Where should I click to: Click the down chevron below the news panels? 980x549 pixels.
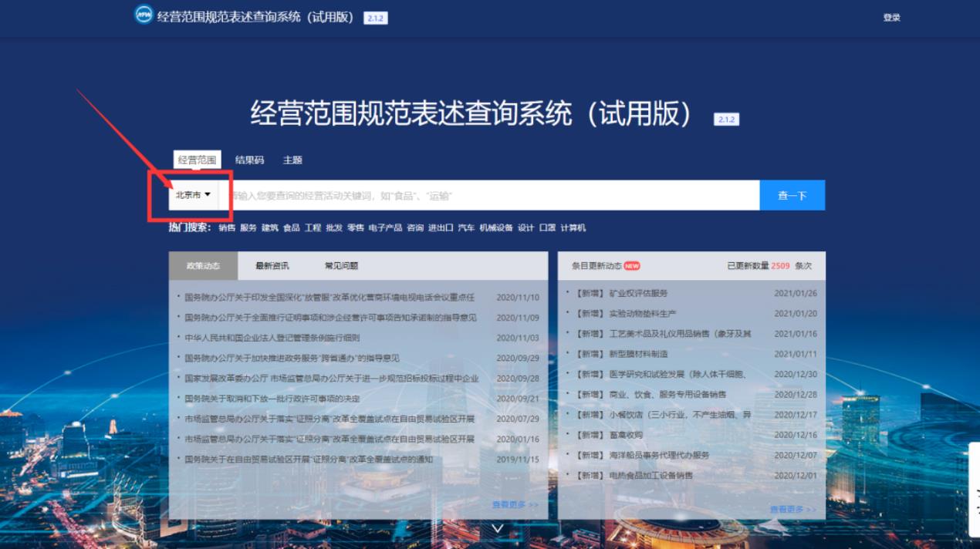(x=498, y=529)
